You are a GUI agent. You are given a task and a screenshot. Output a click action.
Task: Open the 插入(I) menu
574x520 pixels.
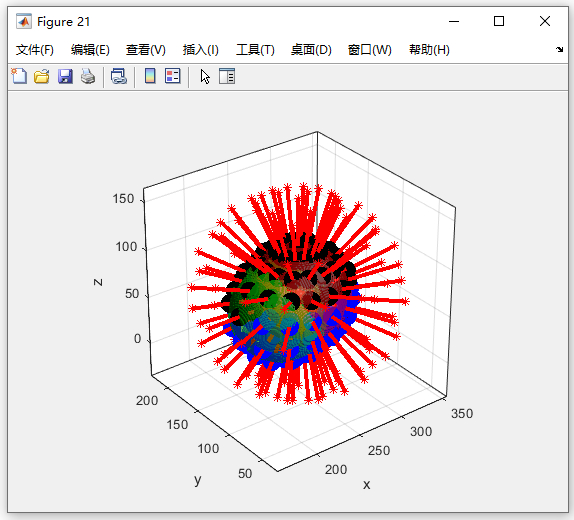pyautogui.click(x=201, y=49)
